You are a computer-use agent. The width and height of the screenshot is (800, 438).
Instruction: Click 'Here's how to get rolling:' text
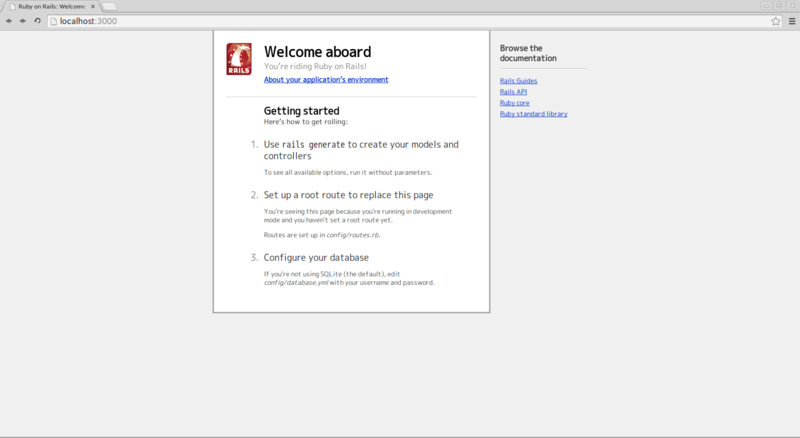pyautogui.click(x=306, y=122)
